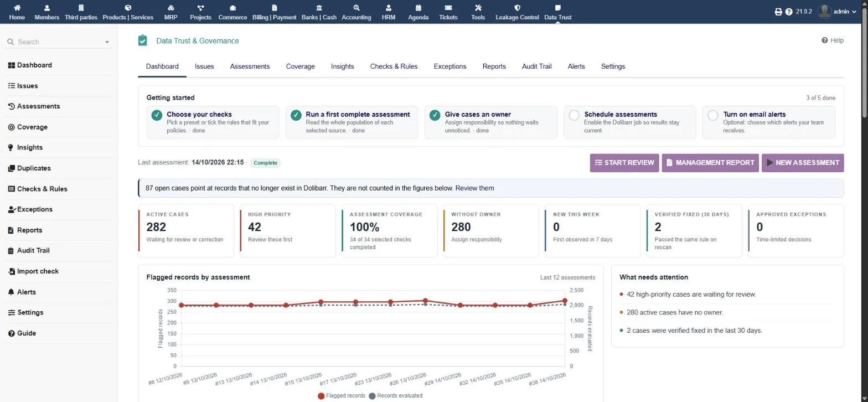Screen dimensions: 868x402
Task: Follow the Review them link
Action: pos(474,188)
